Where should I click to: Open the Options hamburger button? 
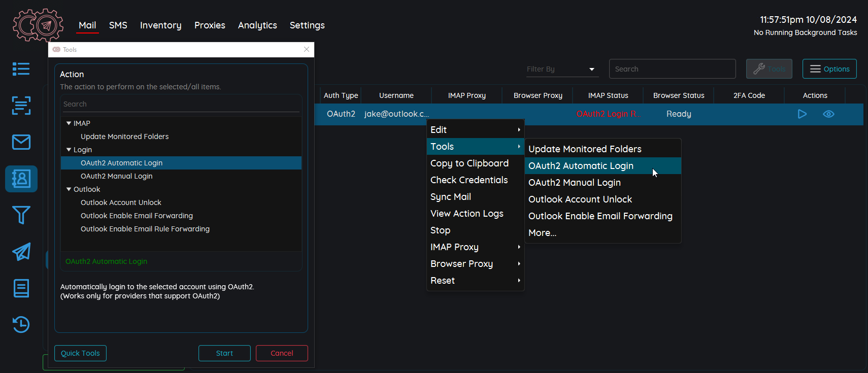click(x=829, y=69)
